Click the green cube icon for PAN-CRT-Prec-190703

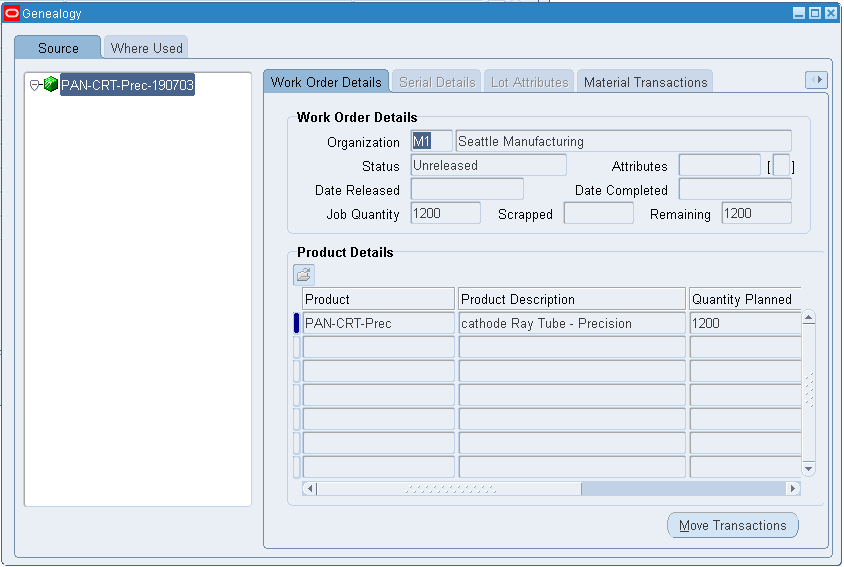[51, 84]
